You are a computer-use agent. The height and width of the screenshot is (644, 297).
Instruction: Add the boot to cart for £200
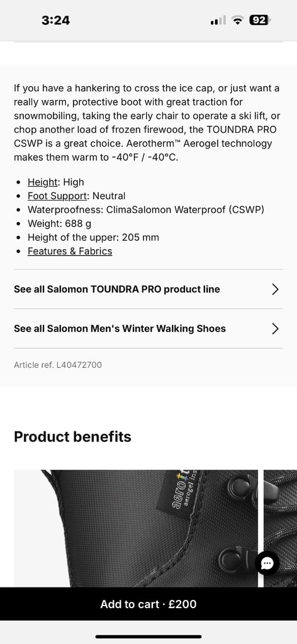[x=148, y=604]
